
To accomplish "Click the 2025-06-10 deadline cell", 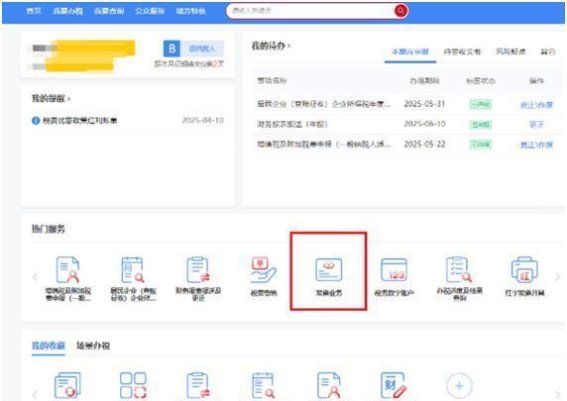I will click(x=424, y=124).
